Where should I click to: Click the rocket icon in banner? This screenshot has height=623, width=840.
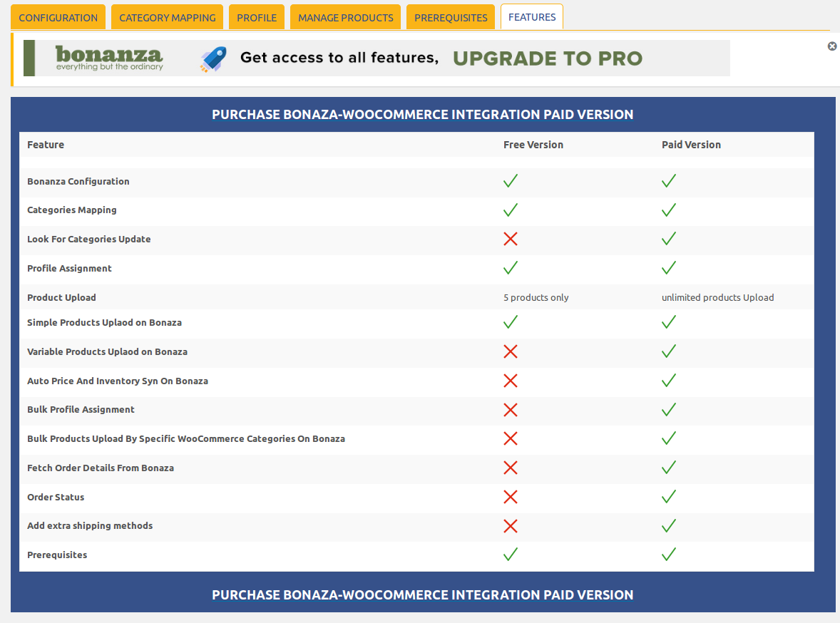click(x=213, y=59)
